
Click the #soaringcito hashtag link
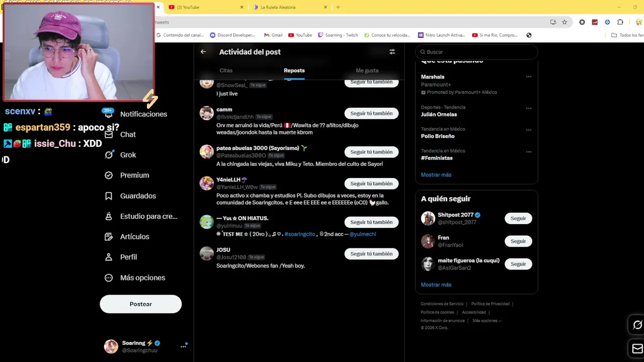click(x=300, y=234)
